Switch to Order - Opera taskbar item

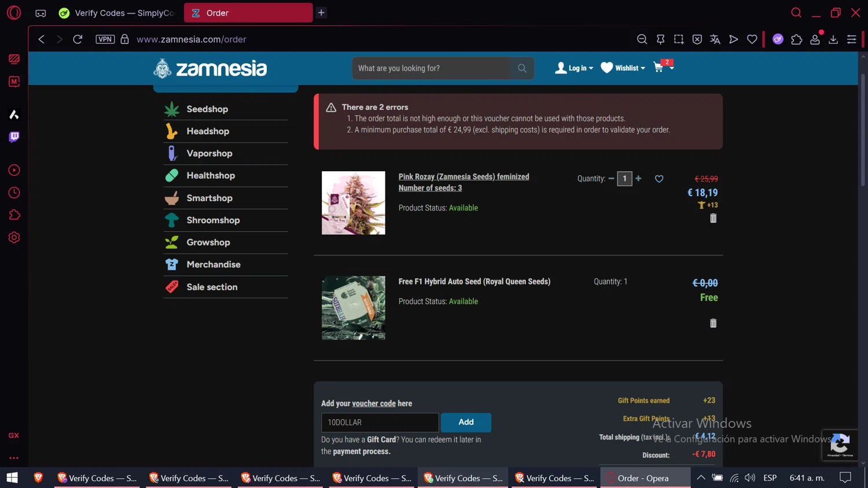(x=645, y=478)
